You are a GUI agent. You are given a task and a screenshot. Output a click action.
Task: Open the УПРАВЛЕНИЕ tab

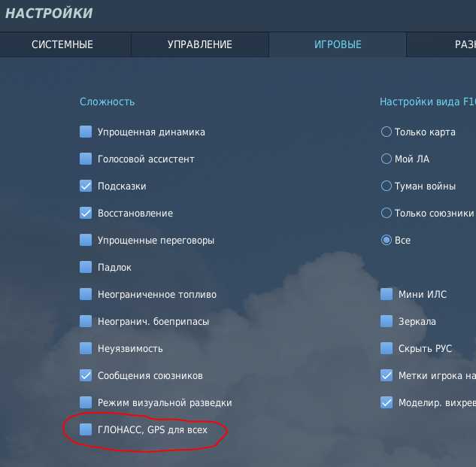[200, 44]
